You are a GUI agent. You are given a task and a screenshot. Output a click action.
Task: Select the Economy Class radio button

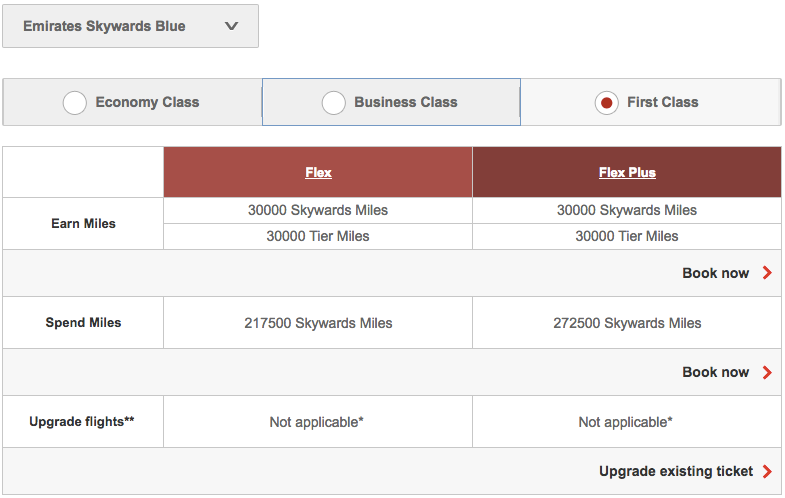[x=75, y=102]
